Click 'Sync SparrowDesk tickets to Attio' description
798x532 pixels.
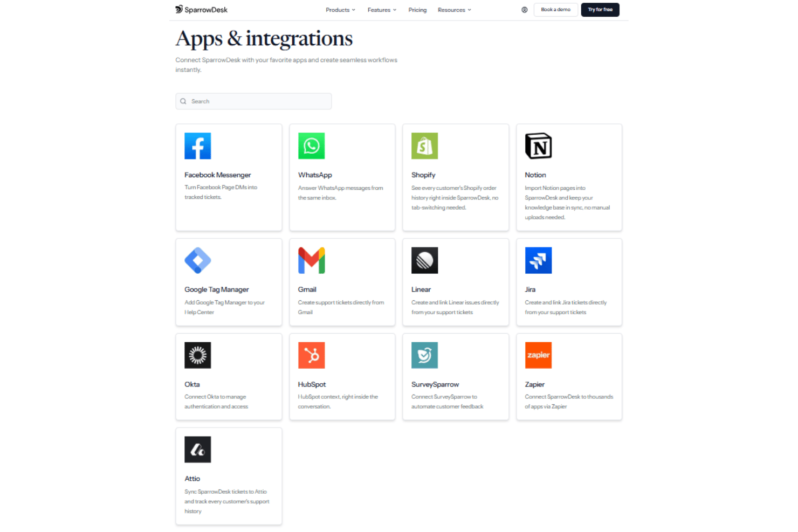click(x=227, y=501)
